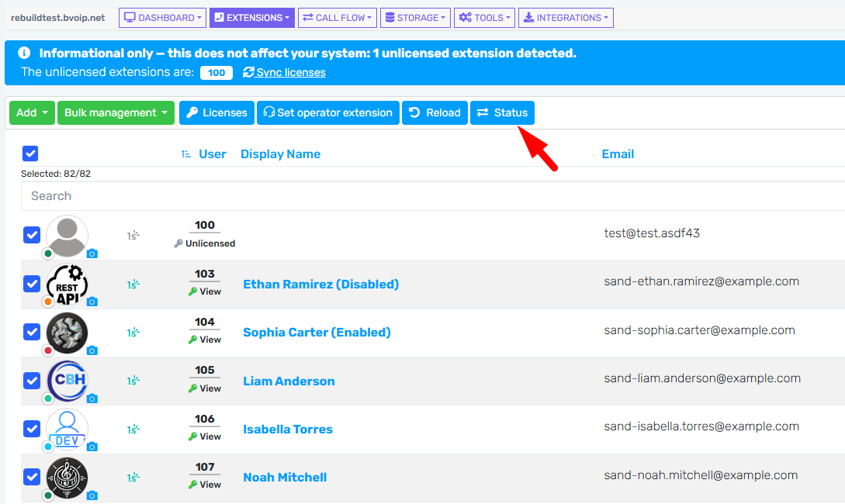845x504 pixels.
Task: Uncheck the select-all checkbox in header
Action: [30, 154]
